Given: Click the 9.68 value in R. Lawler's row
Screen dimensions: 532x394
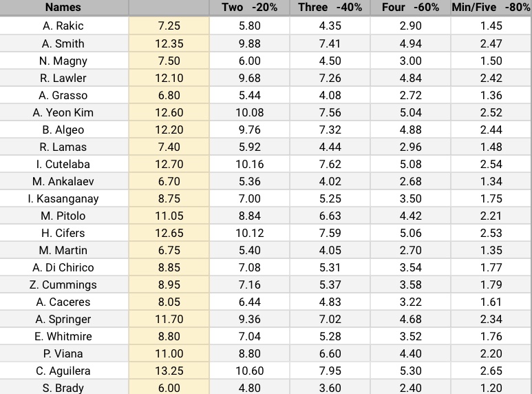Looking at the screenshot, I should 249,78.
